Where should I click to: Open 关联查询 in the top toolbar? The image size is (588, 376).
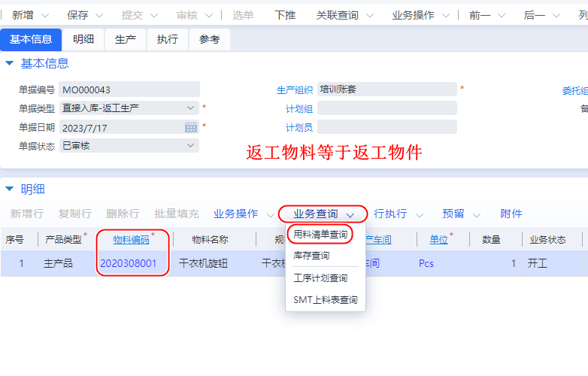(x=337, y=15)
